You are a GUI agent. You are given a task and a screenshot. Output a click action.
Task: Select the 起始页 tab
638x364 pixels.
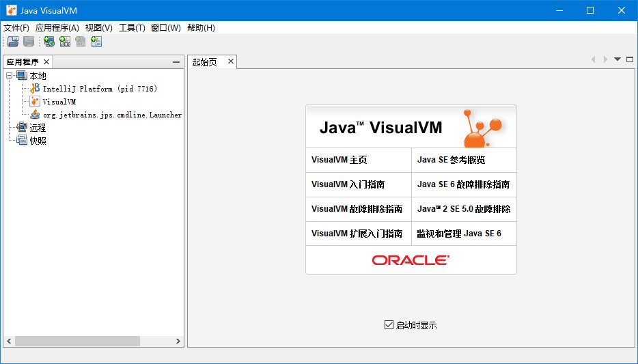tap(205, 62)
